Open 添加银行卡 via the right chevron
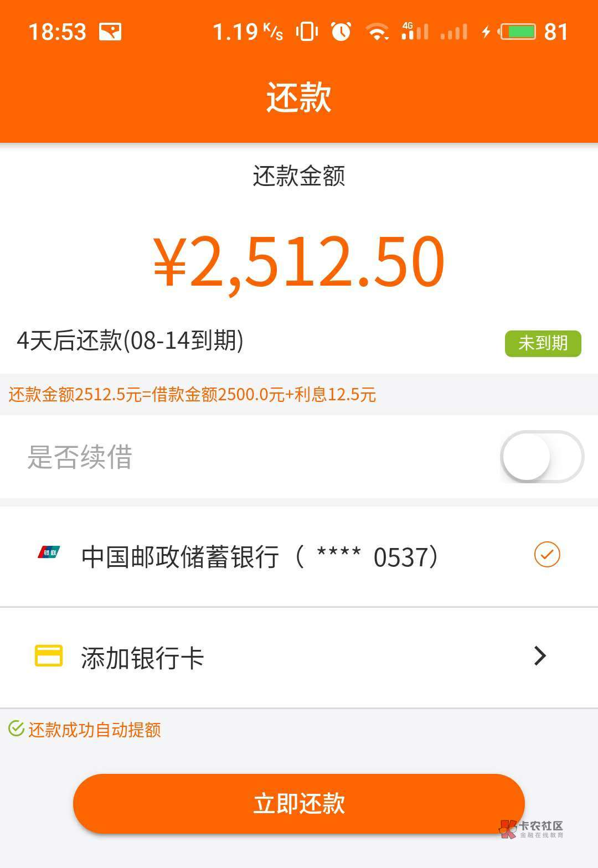 (539, 656)
